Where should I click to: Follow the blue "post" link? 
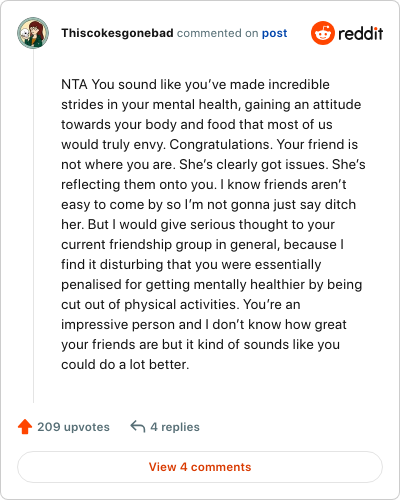[274, 33]
